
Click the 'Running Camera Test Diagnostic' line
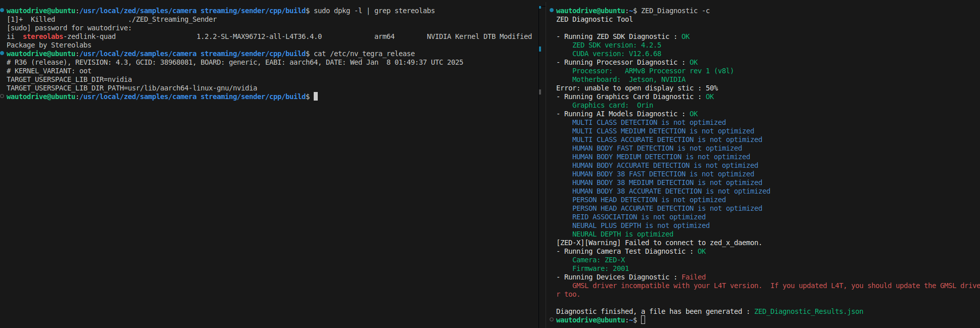pyautogui.click(x=631, y=251)
